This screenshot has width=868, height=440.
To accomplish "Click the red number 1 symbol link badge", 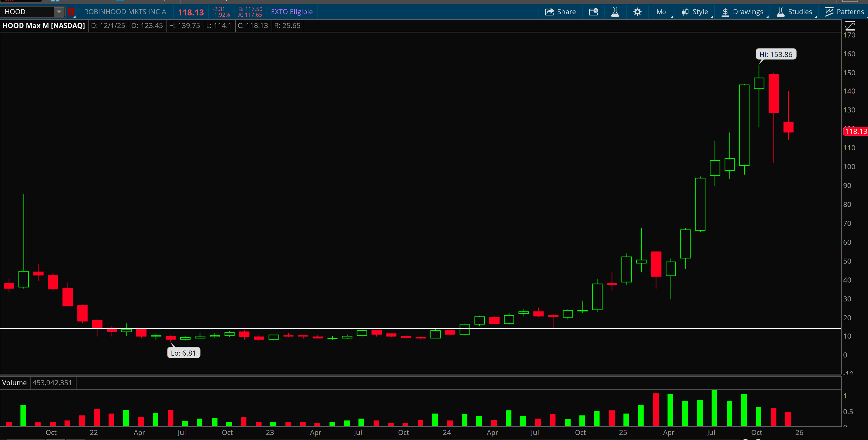I will click(x=71, y=12).
